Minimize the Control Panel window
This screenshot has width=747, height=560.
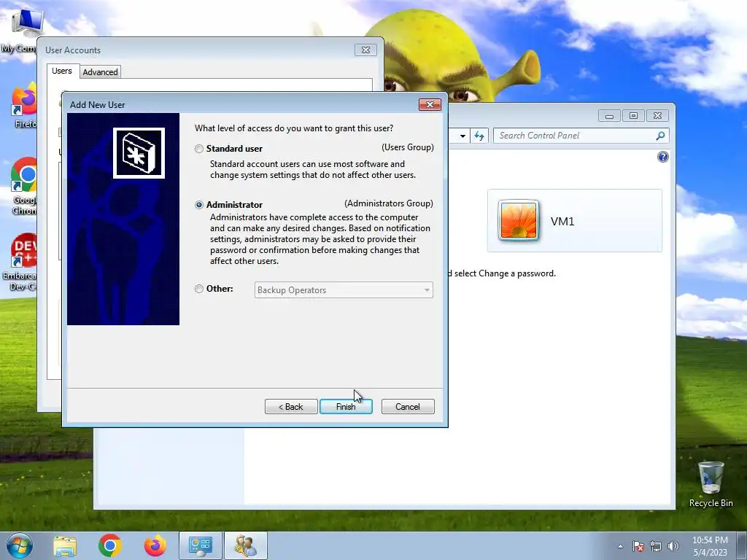(609, 116)
